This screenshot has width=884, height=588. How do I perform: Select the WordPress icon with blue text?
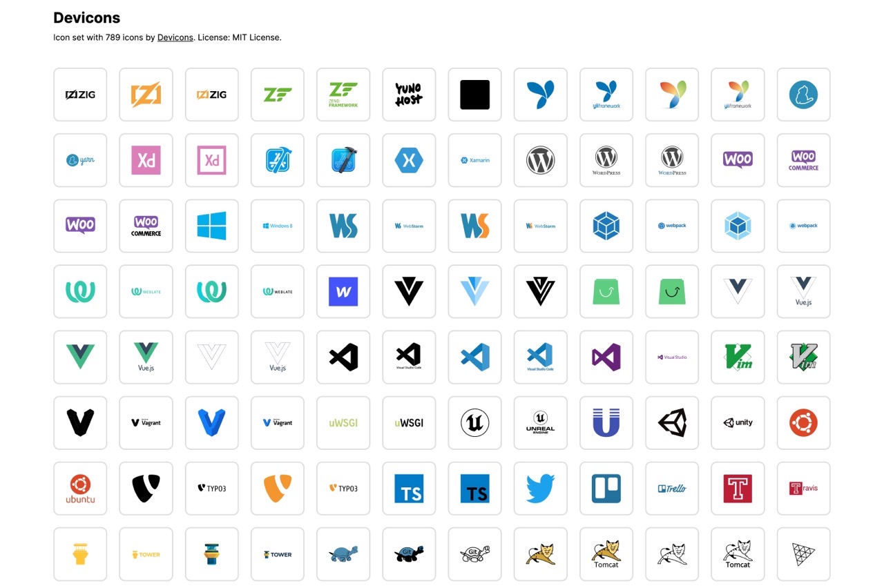click(672, 160)
